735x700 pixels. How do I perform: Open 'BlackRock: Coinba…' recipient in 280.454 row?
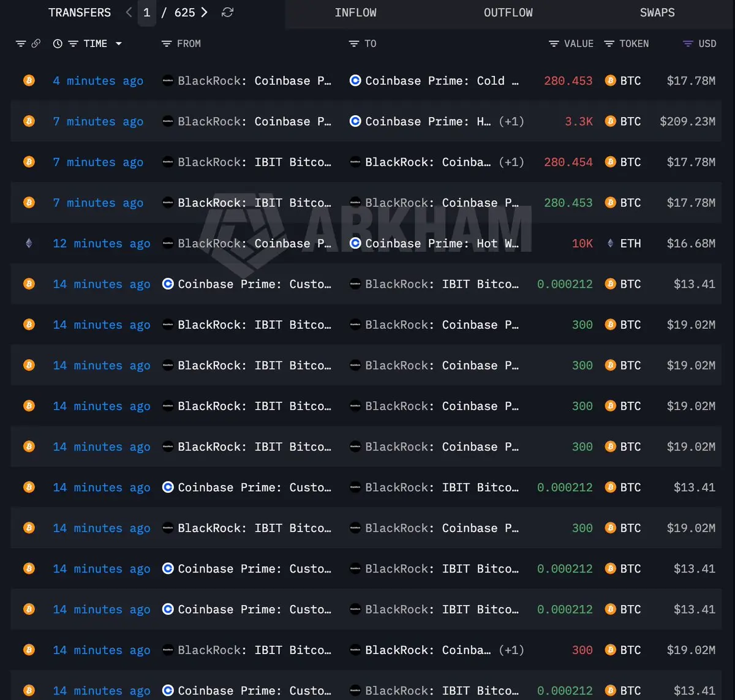(428, 162)
